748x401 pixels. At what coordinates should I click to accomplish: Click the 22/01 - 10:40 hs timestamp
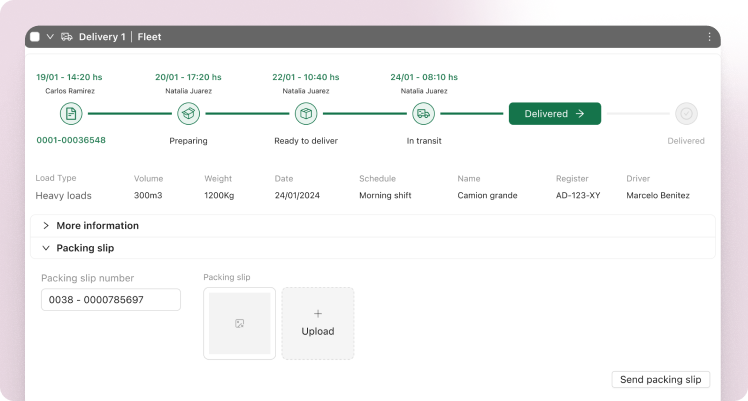[x=306, y=77]
